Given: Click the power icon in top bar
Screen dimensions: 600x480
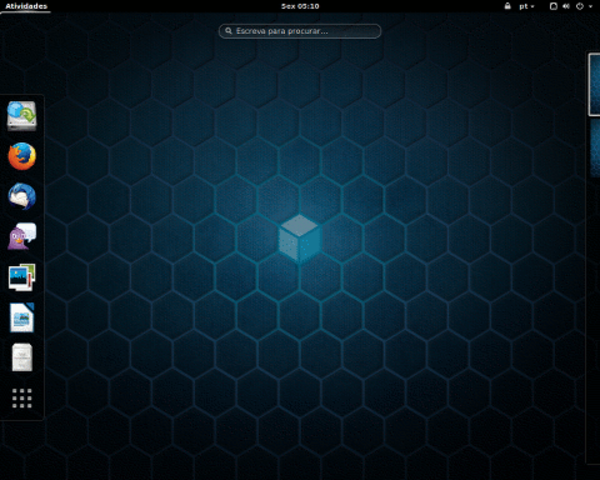Looking at the screenshot, I should [580, 6].
